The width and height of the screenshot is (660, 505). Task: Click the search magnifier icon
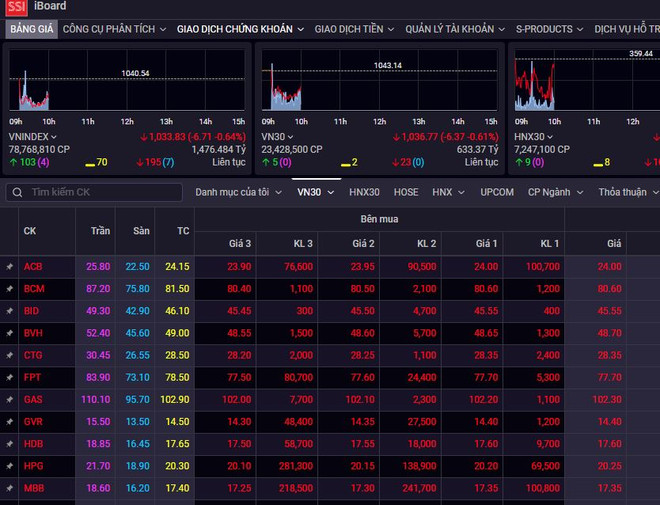point(18,192)
